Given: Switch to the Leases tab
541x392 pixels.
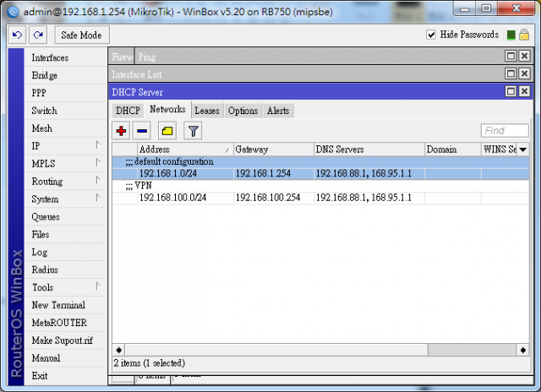Looking at the screenshot, I should click(x=207, y=111).
